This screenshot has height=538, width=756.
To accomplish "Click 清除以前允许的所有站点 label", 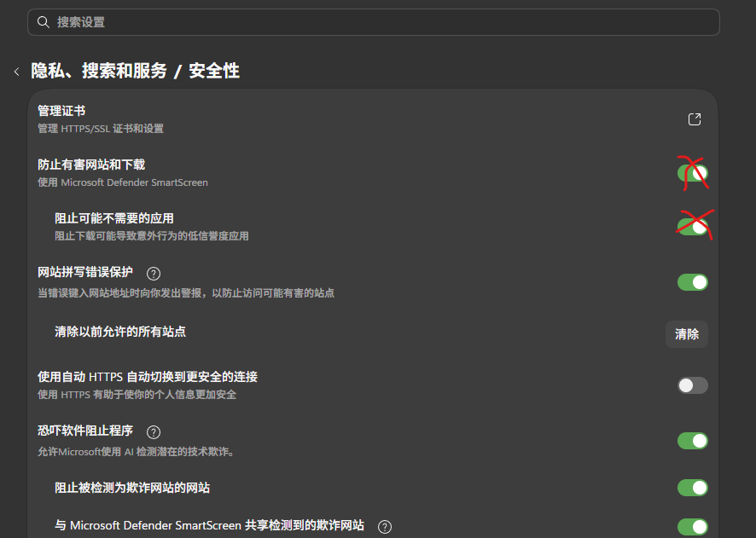I will pyautogui.click(x=120, y=332).
